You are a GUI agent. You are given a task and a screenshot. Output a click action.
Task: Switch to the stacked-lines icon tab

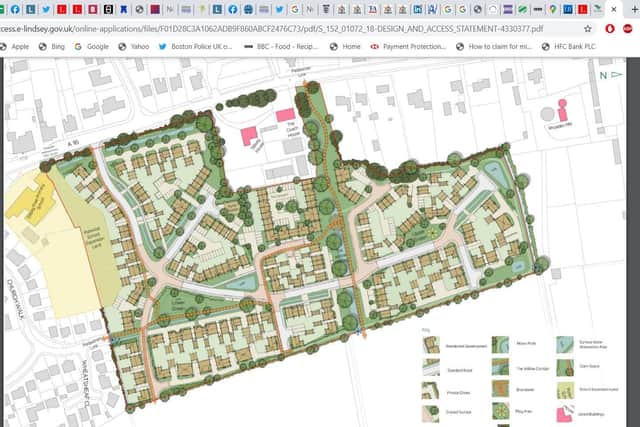326,9
